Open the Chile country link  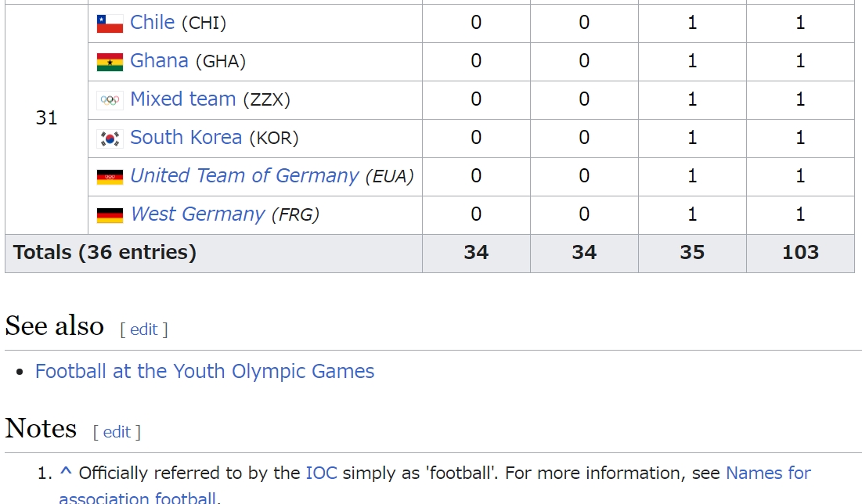[153, 23]
